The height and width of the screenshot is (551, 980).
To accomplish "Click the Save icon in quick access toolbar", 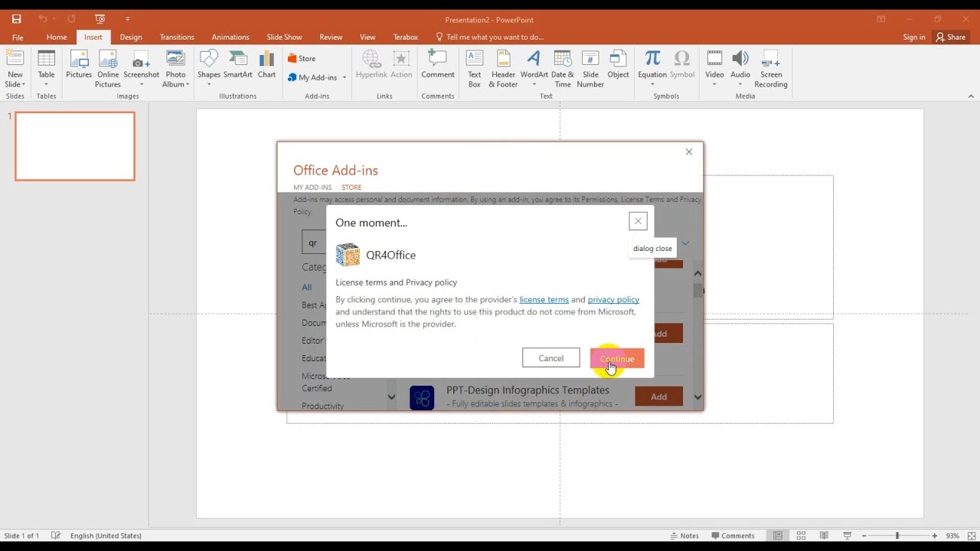I will pyautogui.click(x=16, y=19).
